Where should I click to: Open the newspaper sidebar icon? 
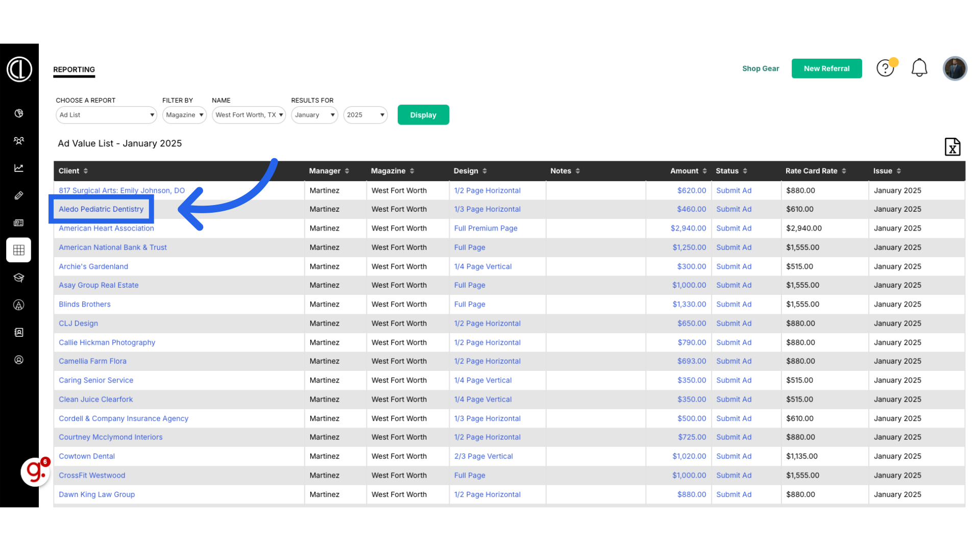tap(19, 223)
